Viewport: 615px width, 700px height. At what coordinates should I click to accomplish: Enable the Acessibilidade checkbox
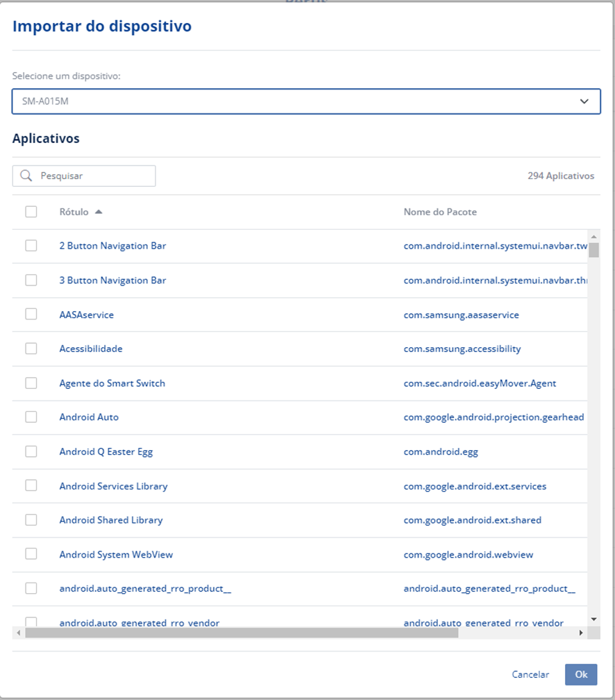click(31, 349)
